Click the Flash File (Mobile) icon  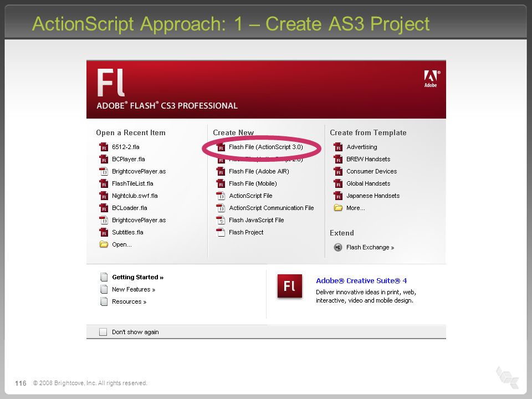[x=221, y=183]
